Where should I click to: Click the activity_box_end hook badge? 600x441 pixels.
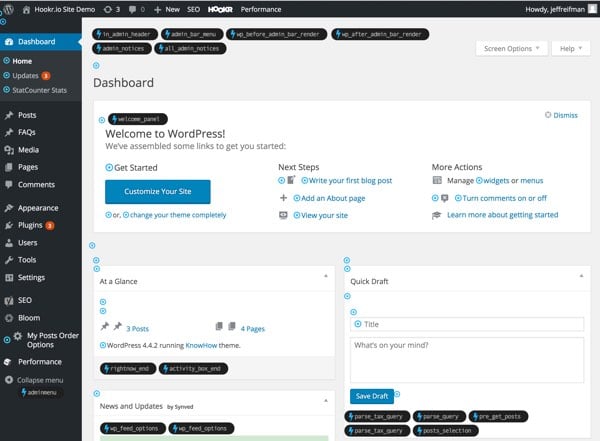tap(194, 369)
